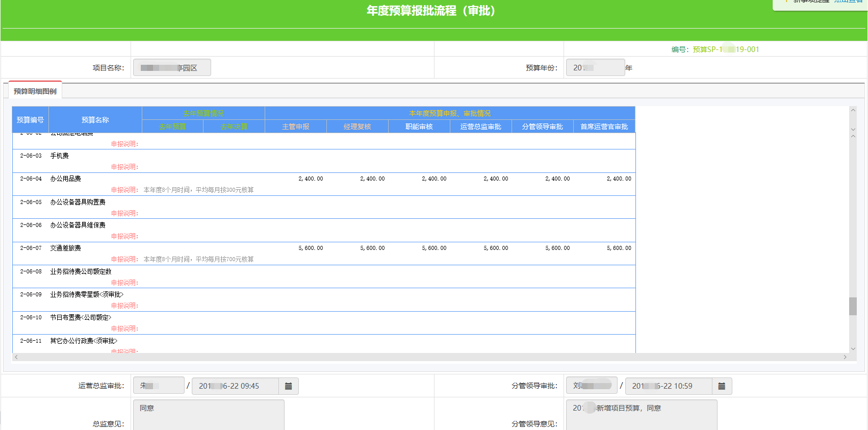Click the 分管领导审批 name field
868x430 pixels.
pos(591,386)
